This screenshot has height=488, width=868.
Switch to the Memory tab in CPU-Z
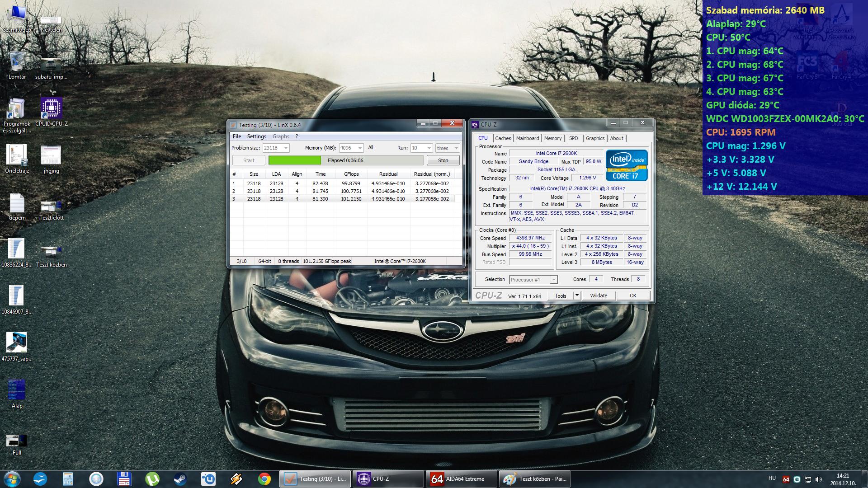click(x=552, y=138)
